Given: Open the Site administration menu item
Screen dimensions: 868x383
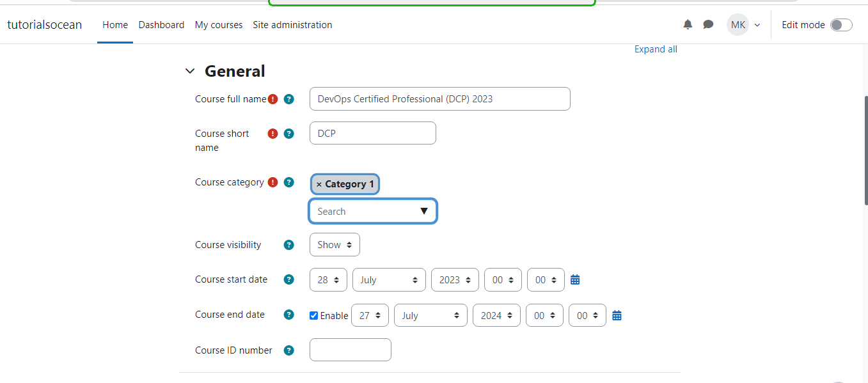Looking at the screenshot, I should pyautogui.click(x=292, y=25).
